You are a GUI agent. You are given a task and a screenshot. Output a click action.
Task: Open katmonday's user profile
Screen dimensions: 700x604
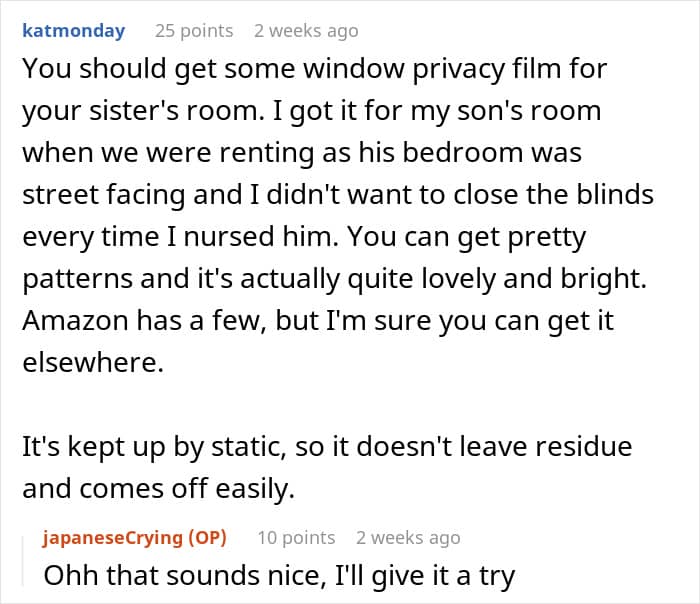(74, 31)
